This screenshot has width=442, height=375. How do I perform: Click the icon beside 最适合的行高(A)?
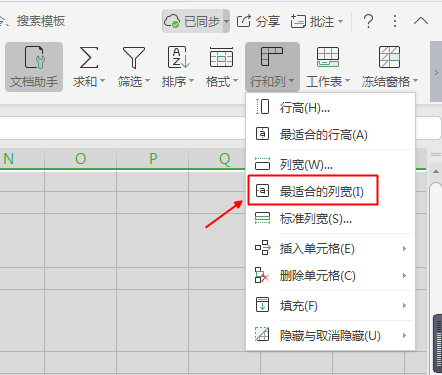(x=263, y=134)
